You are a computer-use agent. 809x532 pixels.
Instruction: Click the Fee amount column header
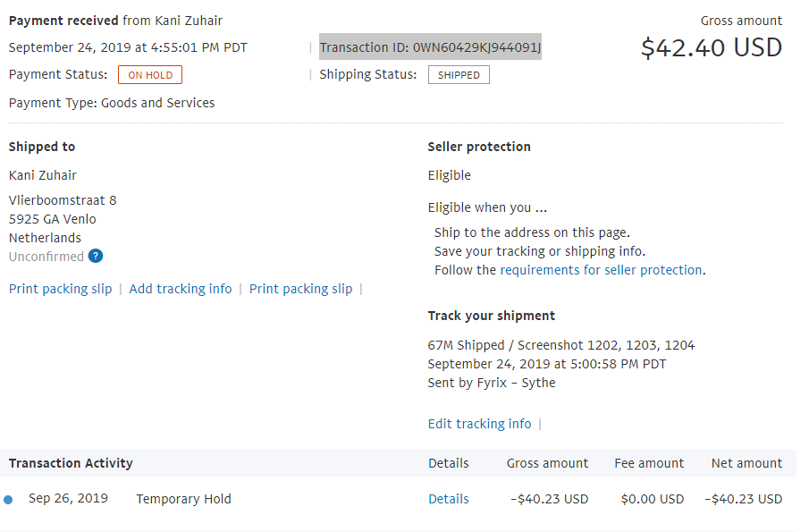[x=649, y=463]
